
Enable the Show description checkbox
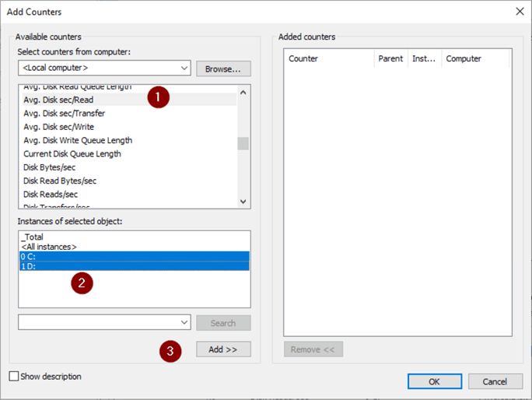tap(14, 377)
